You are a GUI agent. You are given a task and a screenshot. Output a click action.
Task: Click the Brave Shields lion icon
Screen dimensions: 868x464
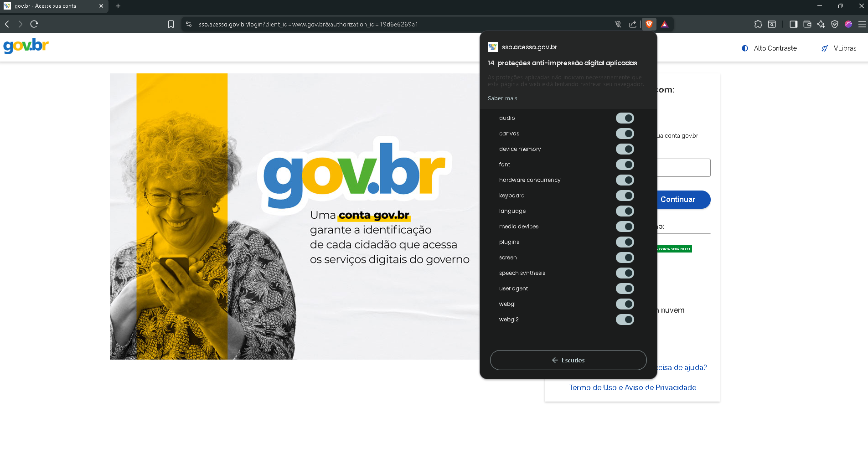click(649, 24)
